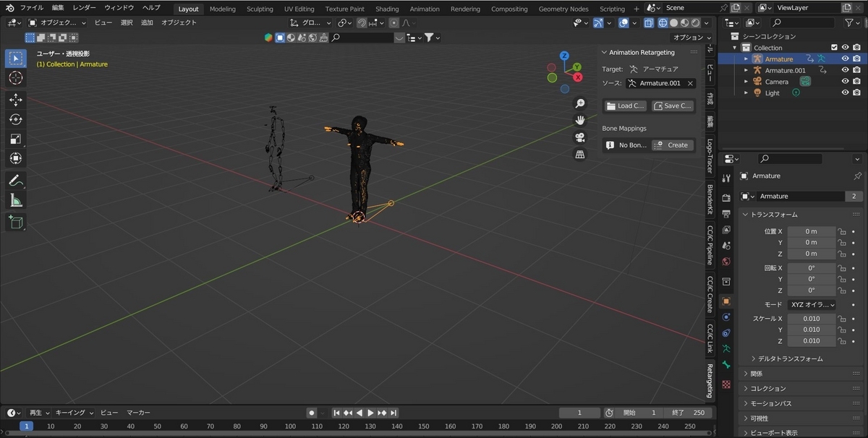Click the scale X value field
Image resolution: width=868 pixels, height=438 pixels.
click(x=812, y=319)
